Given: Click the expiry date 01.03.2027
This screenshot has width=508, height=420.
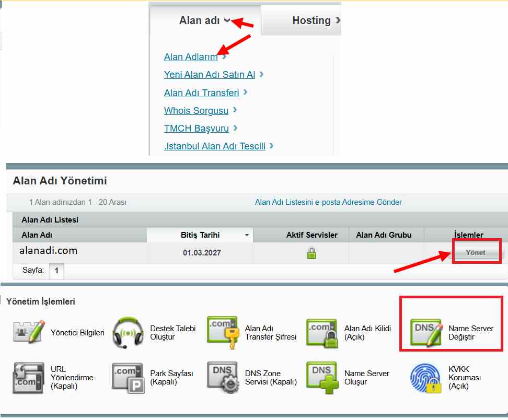Looking at the screenshot, I should click(x=202, y=253).
